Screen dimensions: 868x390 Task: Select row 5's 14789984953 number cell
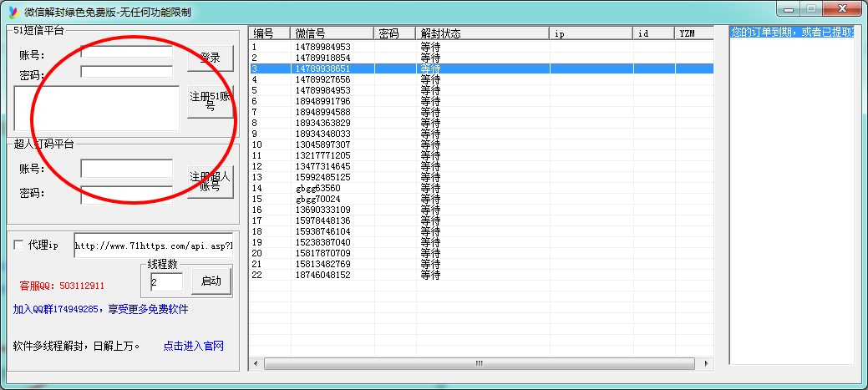pyautogui.click(x=322, y=90)
